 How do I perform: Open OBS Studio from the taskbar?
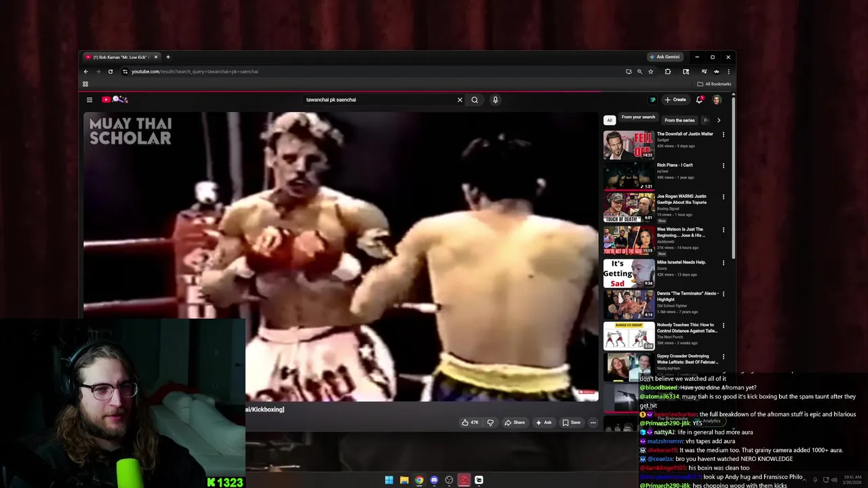(449, 480)
